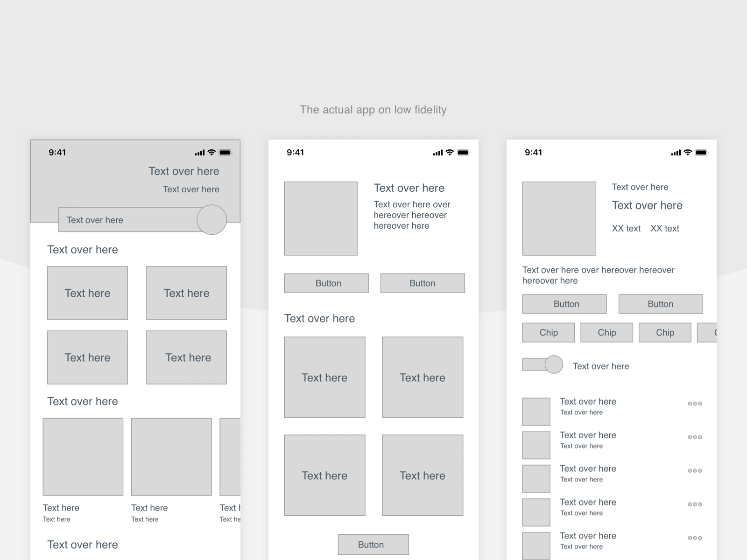Click the battery icon in the first phone's status bar
Image resolution: width=747 pixels, height=560 pixels.
click(x=226, y=153)
